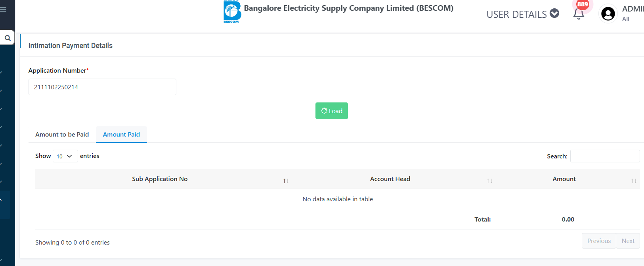Image resolution: width=644 pixels, height=266 pixels.
Task: Click the sidebar search magnifier icon
Action: 7,38
